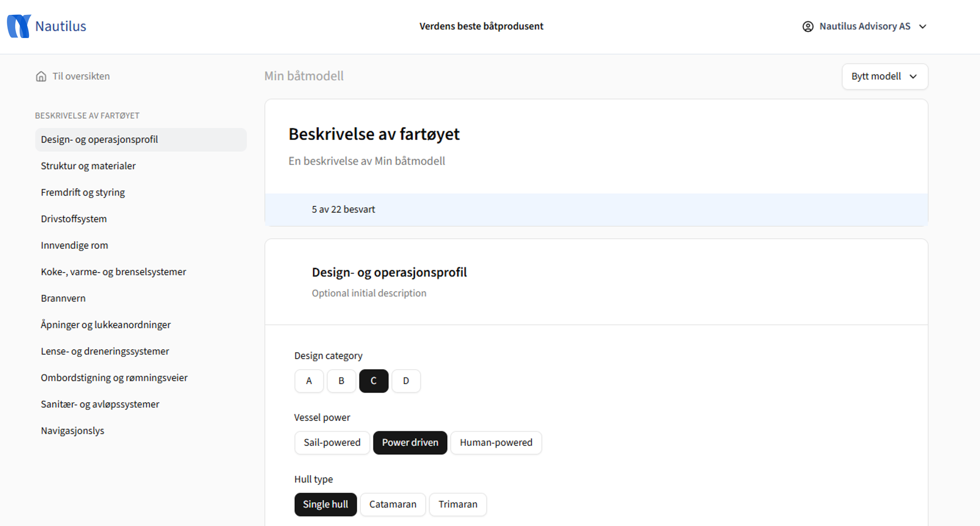980x526 pixels.
Task: Go to Brannvern section
Action: click(63, 298)
